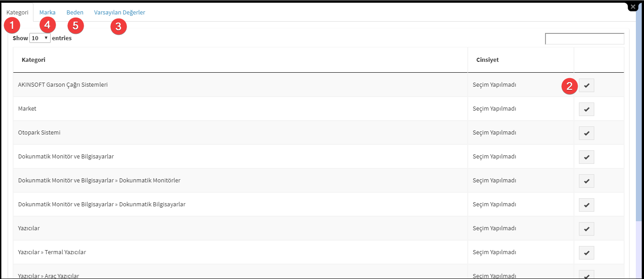Click checkmark for Termal Yazıcılar row
Screen dimensions: 644x279
(x=587, y=253)
